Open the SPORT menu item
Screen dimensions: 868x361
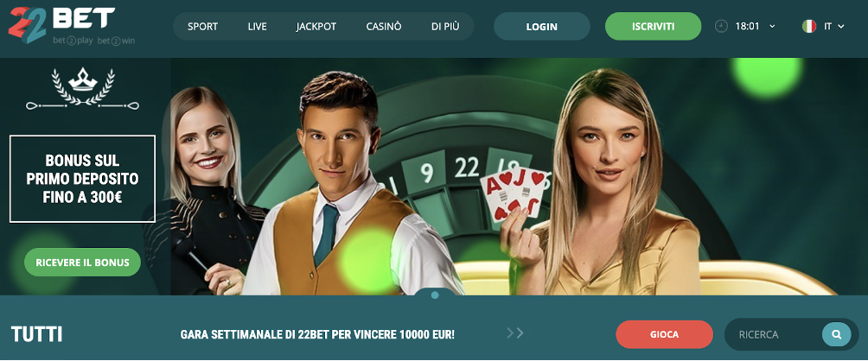[202, 27]
